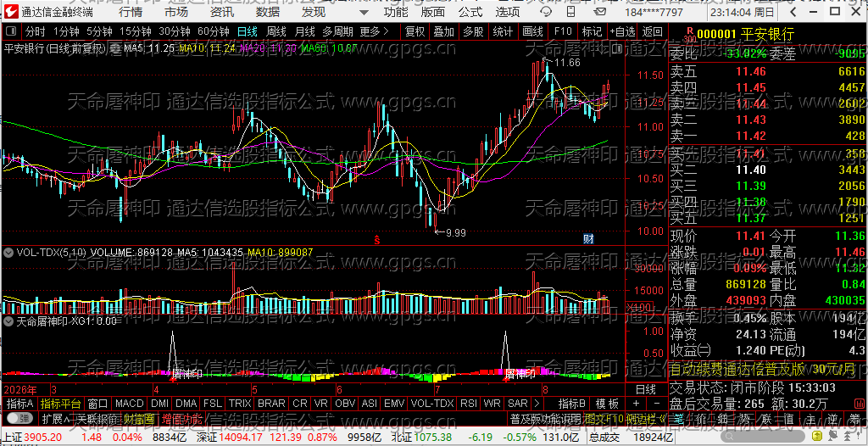Open the 选项 menu
The width and height of the screenshot is (868, 446).
coord(508,12)
